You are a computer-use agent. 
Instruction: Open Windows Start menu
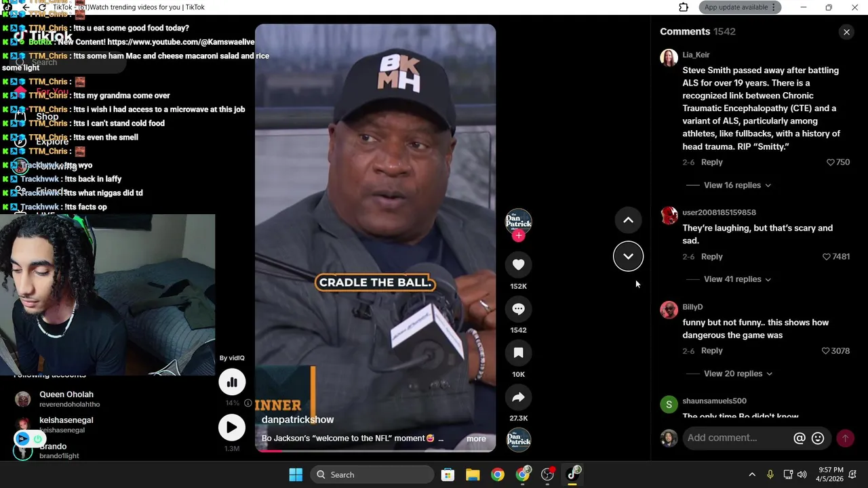click(296, 474)
